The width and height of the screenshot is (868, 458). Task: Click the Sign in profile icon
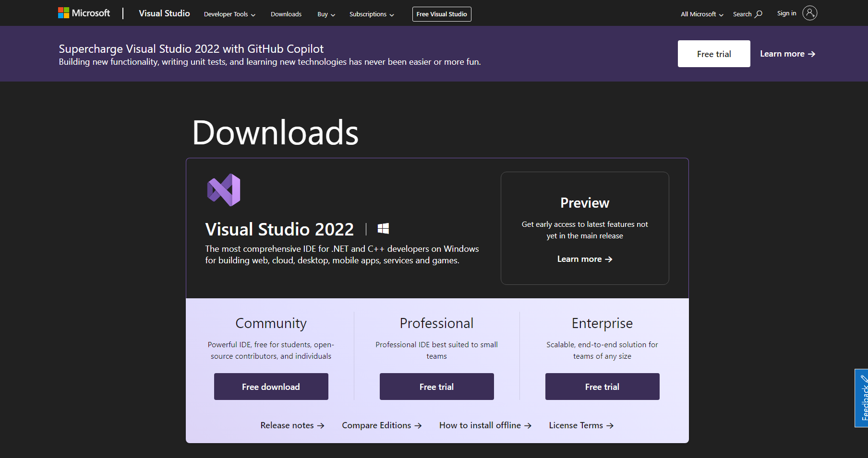pyautogui.click(x=810, y=13)
